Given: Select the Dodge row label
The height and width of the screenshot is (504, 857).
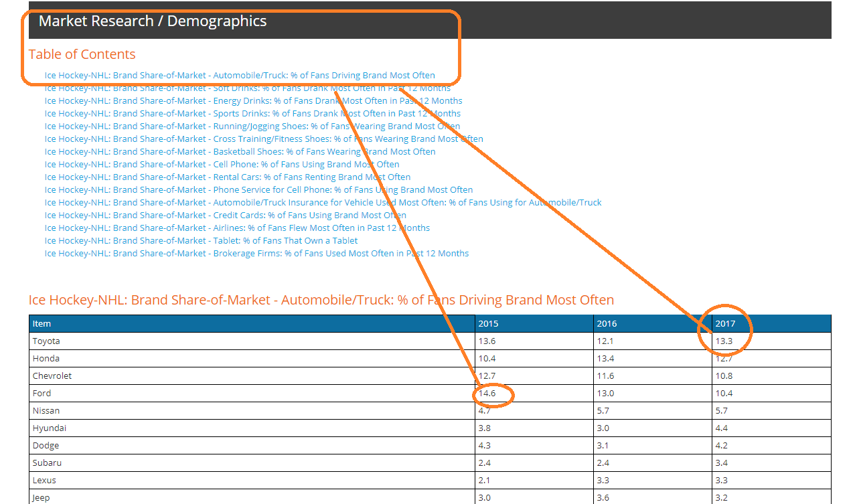Looking at the screenshot, I should click(x=46, y=446).
